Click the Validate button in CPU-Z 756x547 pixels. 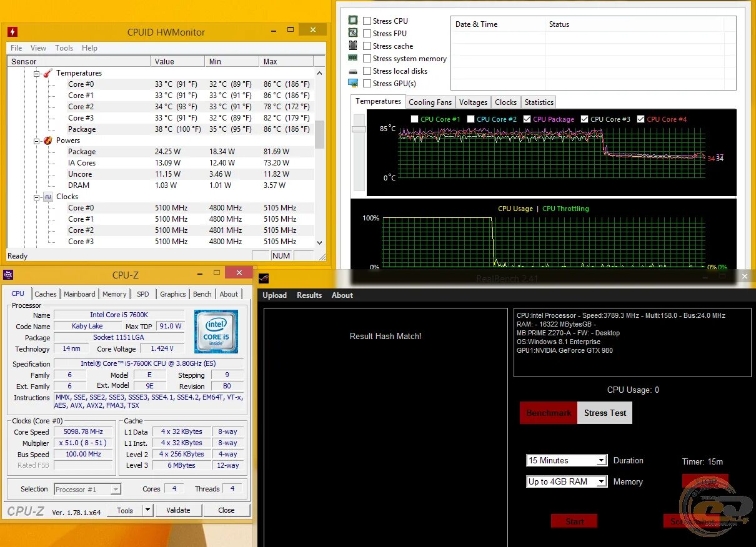178,510
